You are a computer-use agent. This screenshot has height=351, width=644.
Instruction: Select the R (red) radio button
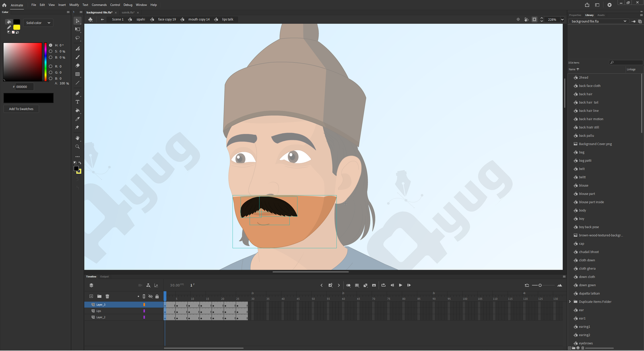[51, 66]
